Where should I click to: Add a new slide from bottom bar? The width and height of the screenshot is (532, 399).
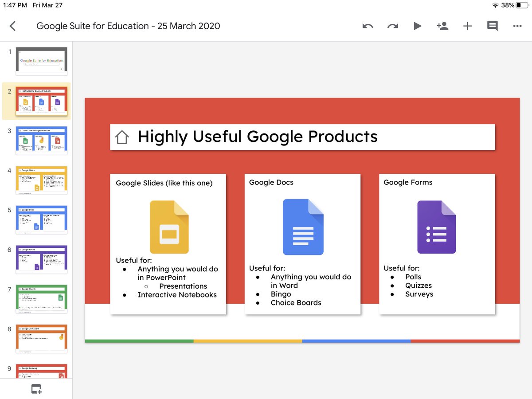pyautogui.click(x=36, y=389)
